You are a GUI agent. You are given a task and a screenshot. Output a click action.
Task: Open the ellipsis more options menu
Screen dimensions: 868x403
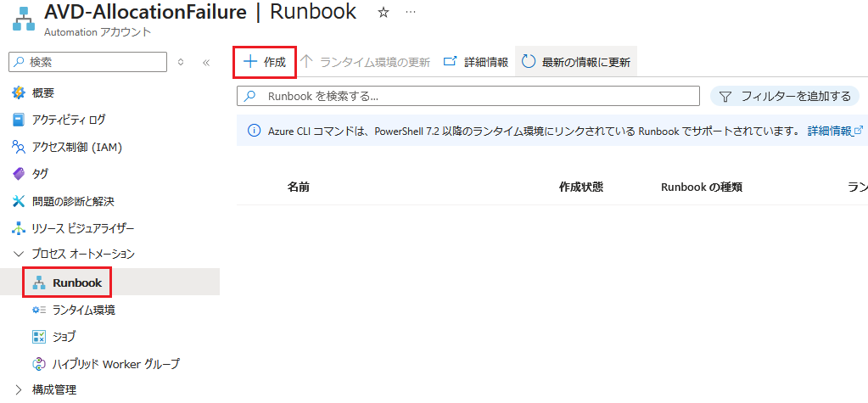tap(411, 13)
